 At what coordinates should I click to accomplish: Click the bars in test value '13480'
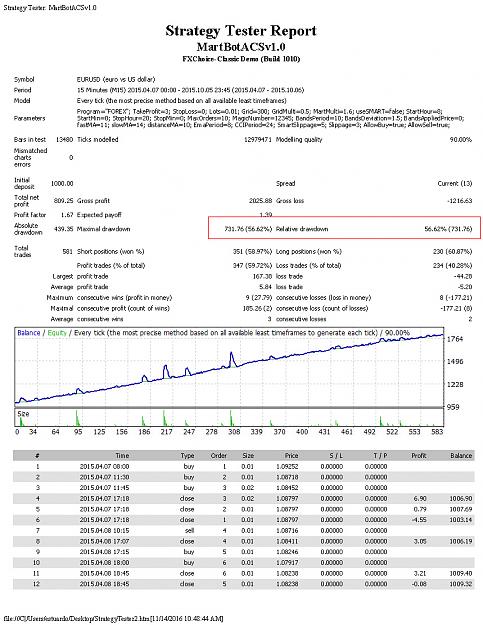64,140
